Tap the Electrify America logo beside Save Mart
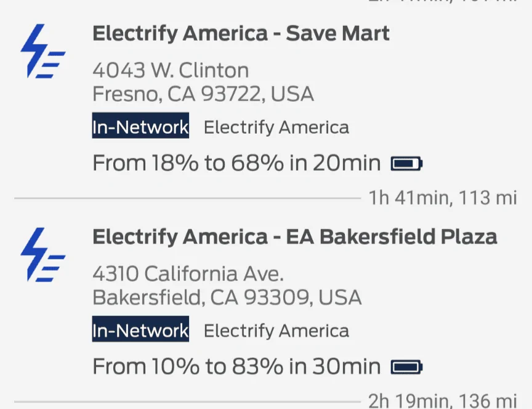Screen dimensions: 532x409 (42, 51)
